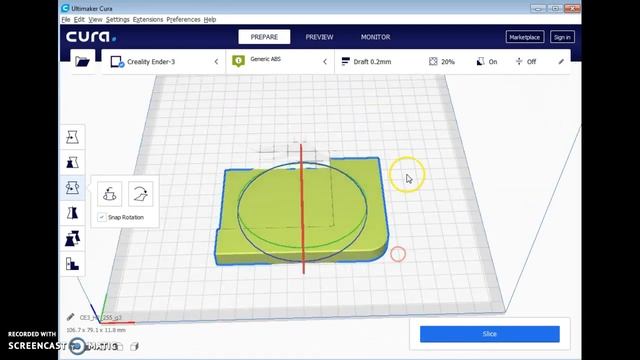
Task: Open the Help menu
Action: (x=210, y=20)
